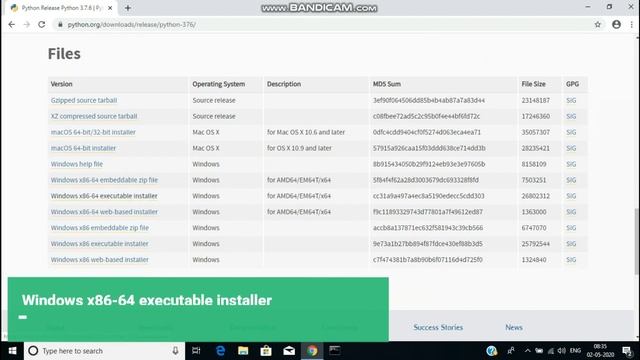Click the Type here to search box
The width and height of the screenshot is (640, 360).
104,351
